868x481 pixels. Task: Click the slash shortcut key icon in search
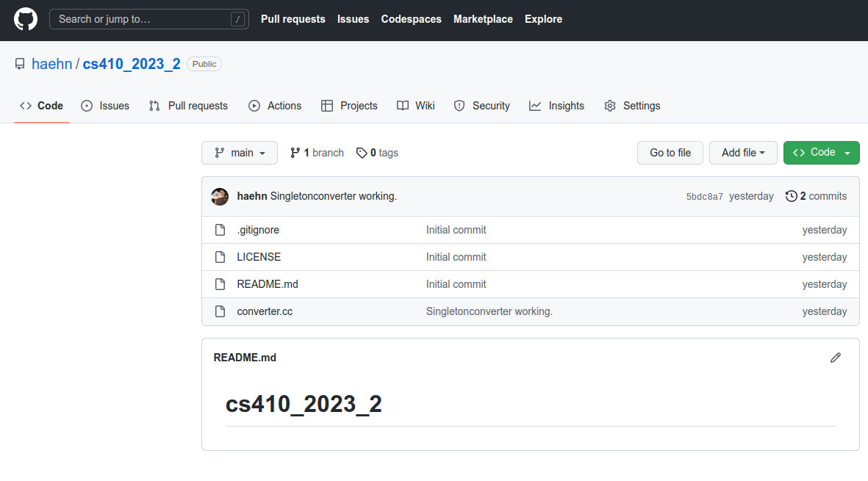point(237,19)
